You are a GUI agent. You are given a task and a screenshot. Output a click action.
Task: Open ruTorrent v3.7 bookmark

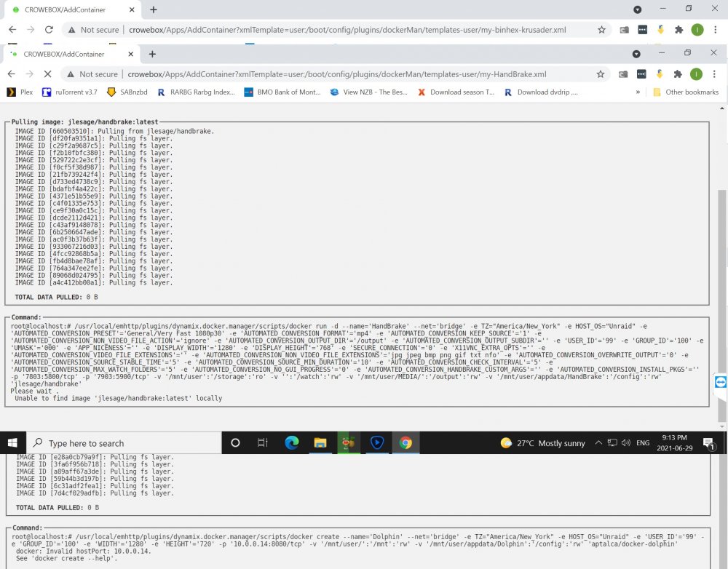pos(70,92)
